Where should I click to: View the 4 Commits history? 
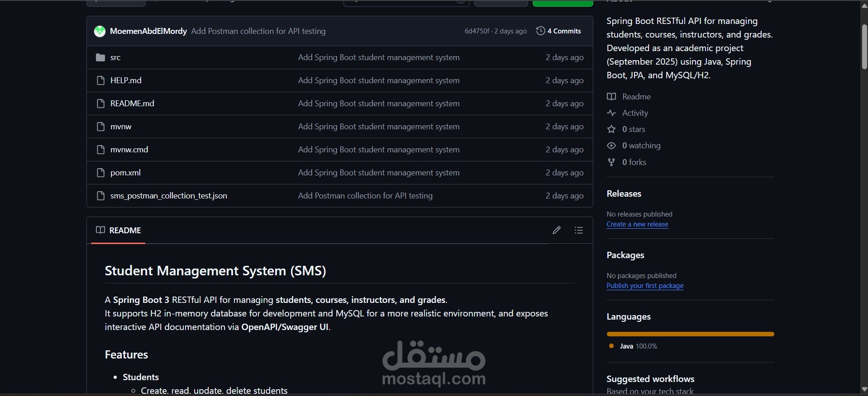click(559, 31)
